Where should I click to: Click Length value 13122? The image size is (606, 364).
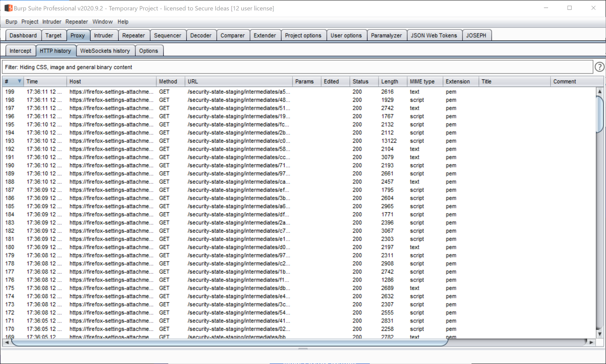[x=389, y=141]
